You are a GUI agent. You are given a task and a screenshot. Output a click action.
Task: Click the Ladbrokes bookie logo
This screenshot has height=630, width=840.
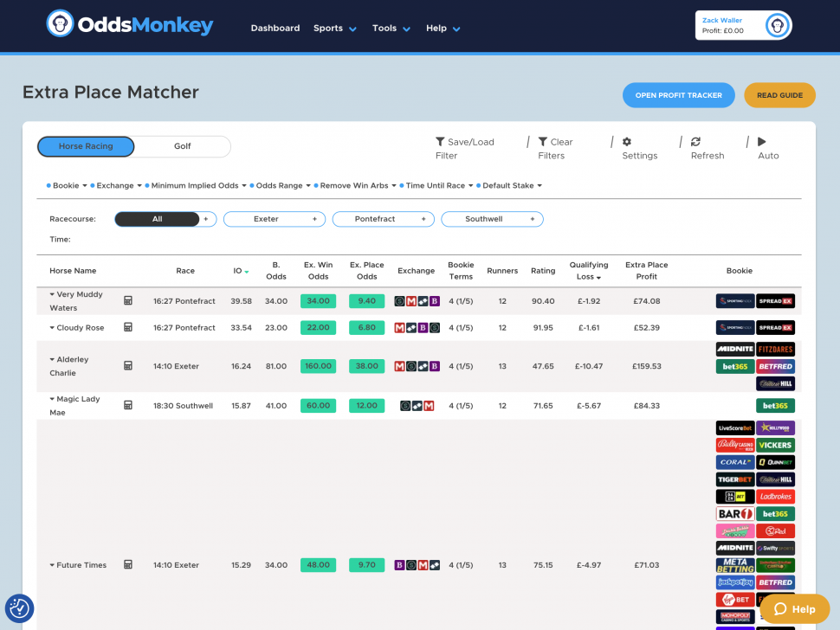pos(775,497)
